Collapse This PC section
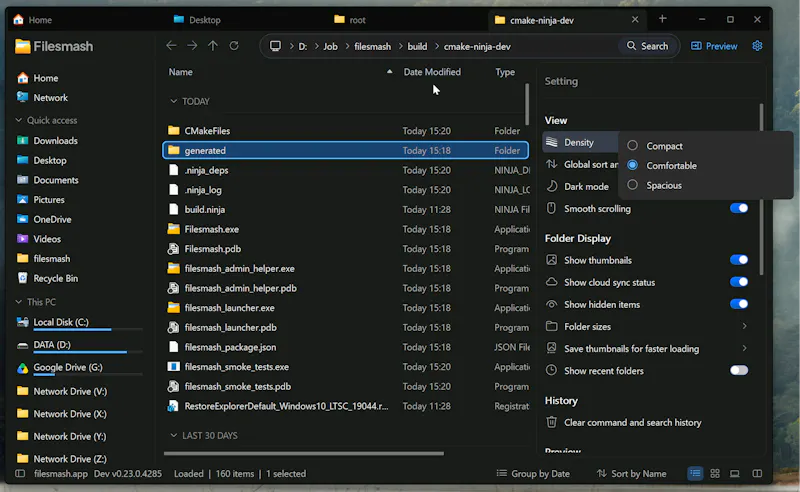The height and width of the screenshot is (492, 800). pos(19,302)
